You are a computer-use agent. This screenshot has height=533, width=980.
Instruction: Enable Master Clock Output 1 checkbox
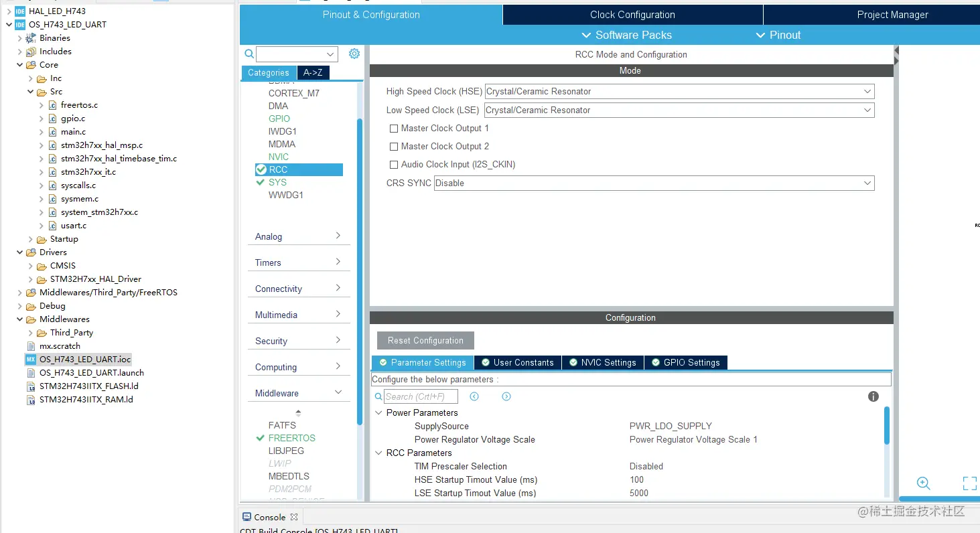click(x=394, y=128)
